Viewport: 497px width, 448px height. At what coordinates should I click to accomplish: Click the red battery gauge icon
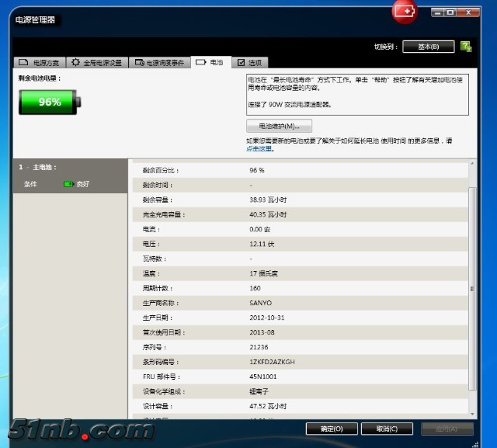pyautogui.click(x=405, y=12)
